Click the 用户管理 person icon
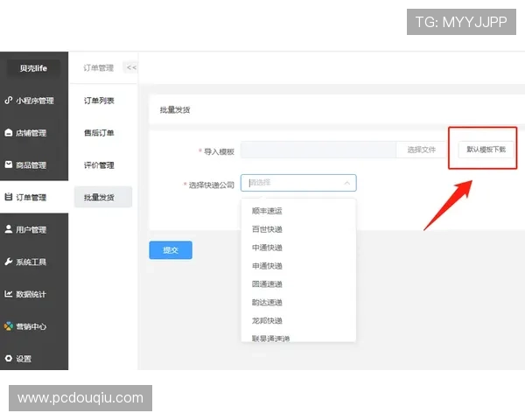The width and height of the screenshot is (525, 420). click(9, 229)
